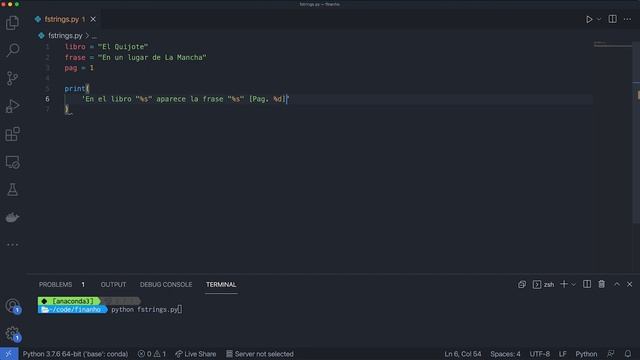This screenshot has width=640, height=360.
Task: Close the fstrings.py tab
Action: pos(93,19)
